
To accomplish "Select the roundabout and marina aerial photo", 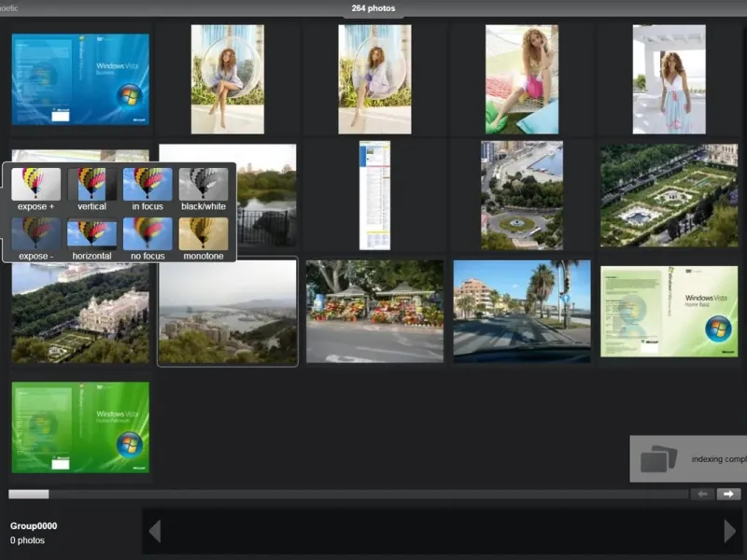I will coord(522,195).
